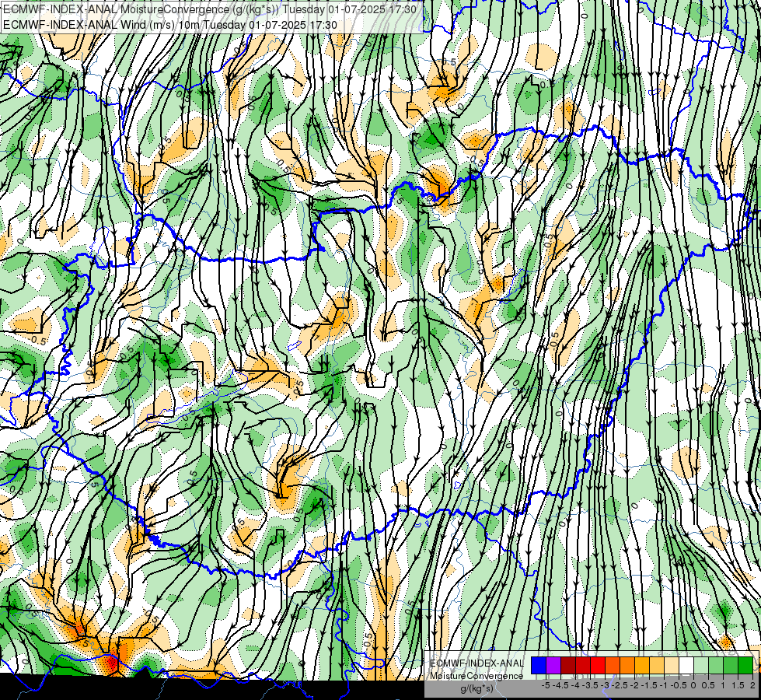Click the amber swatch above -2
Image resolution: width=761 pixels, height=700 pixels.
point(641,666)
